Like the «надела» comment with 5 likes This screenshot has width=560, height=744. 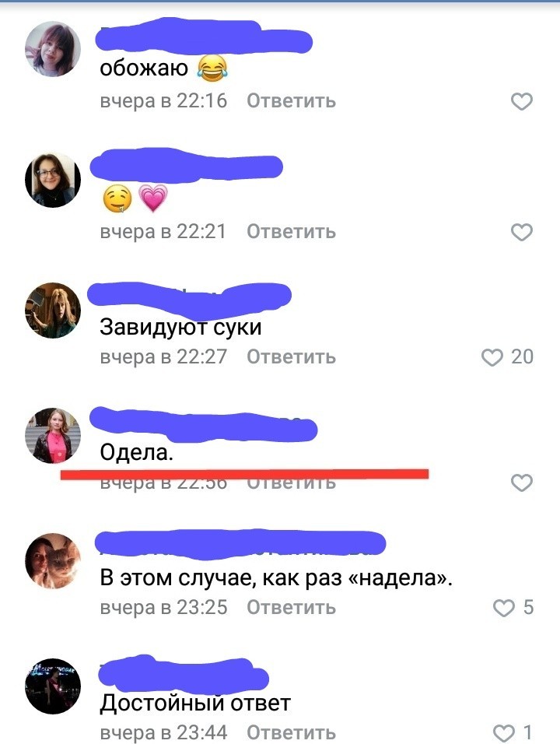point(503,608)
